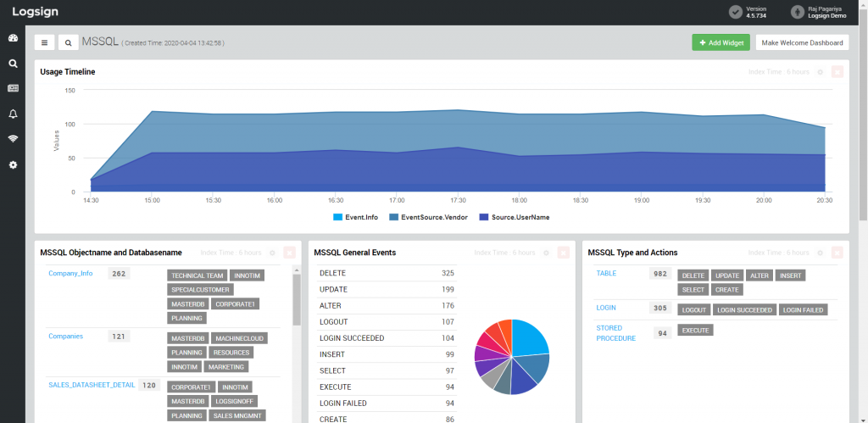This screenshot has width=868, height=423.
Task: Open the search icon in left sidebar
Action: click(x=13, y=63)
